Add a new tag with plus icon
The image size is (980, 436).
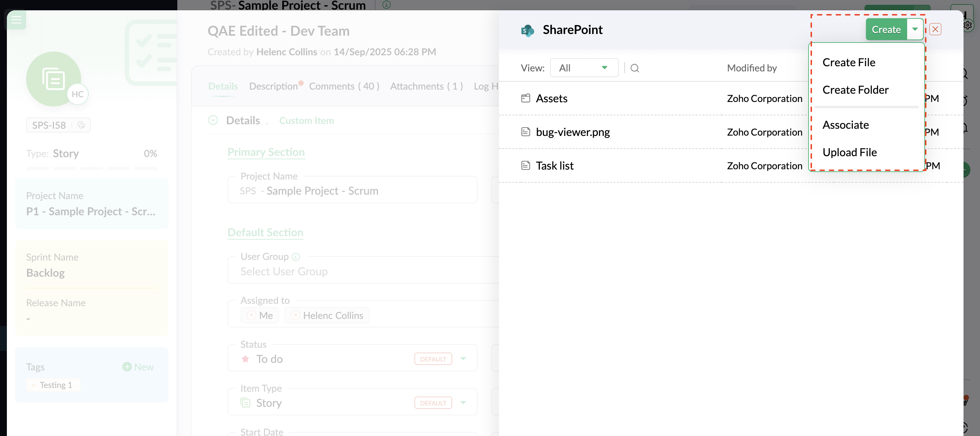pos(127,366)
